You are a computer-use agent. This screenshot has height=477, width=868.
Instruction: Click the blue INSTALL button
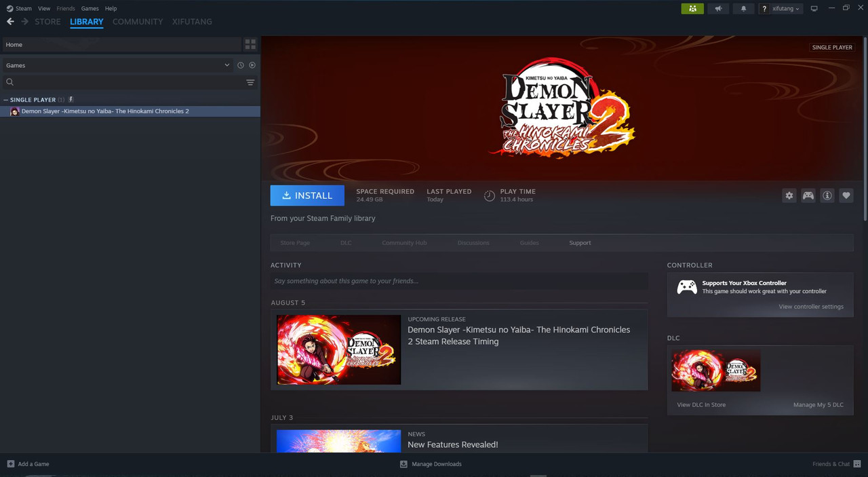[x=307, y=195]
